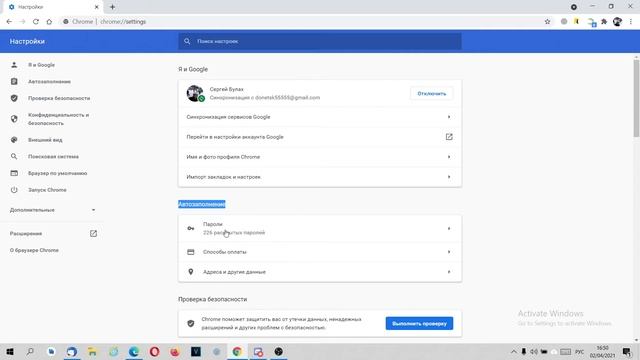Click the highlighted Автозаполнение heading

[202, 204]
